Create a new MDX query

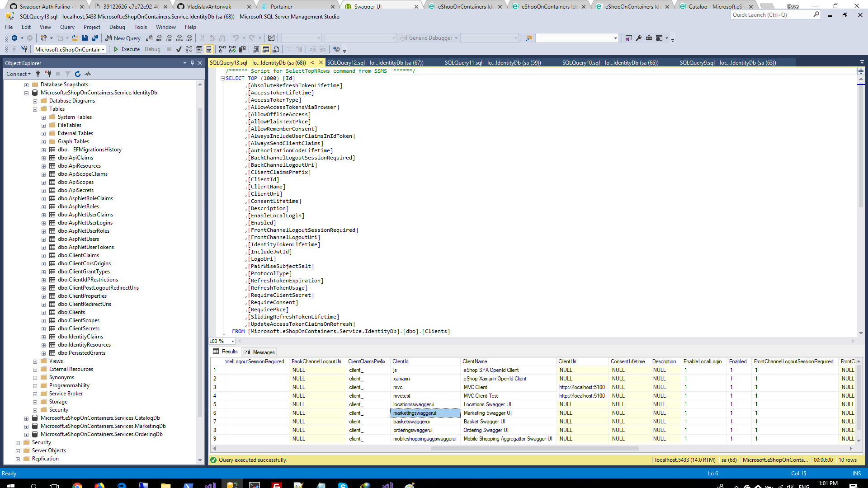click(158, 38)
